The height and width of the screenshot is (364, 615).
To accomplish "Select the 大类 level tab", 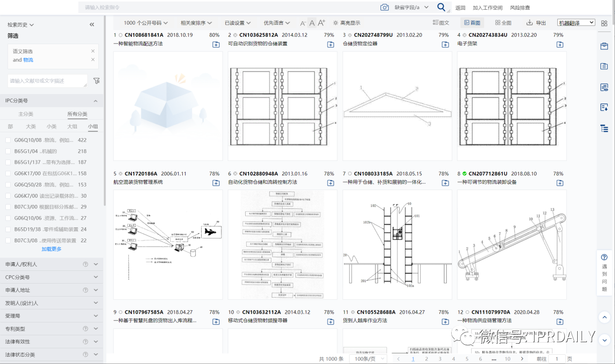I will [x=31, y=127].
